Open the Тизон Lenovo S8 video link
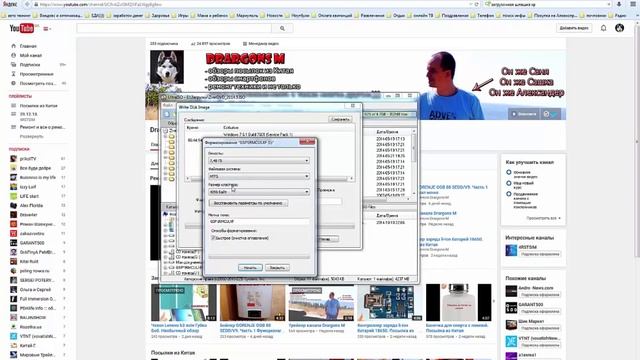The height and width of the screenshot is (360, 640). click(x=179, y=328)
